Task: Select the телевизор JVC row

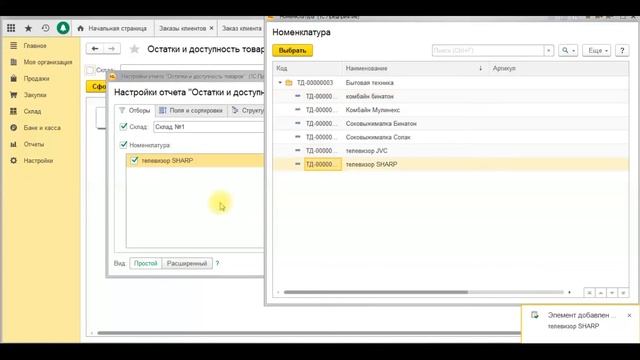Action: pos(451,151)
